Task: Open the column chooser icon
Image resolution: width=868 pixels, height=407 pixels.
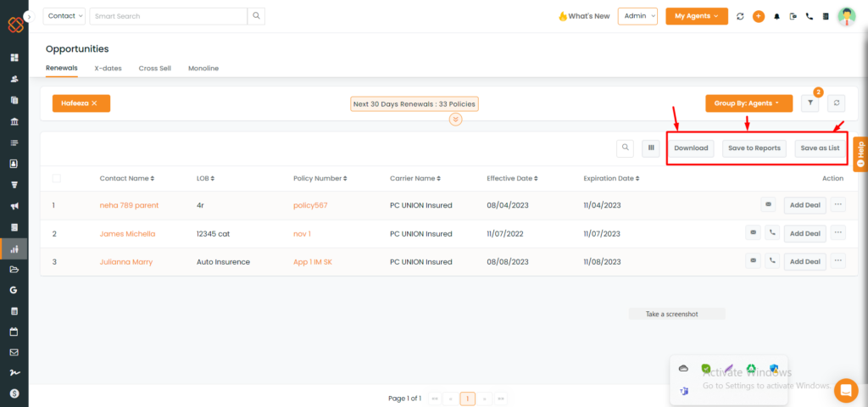Action: [x=651, y=148]
